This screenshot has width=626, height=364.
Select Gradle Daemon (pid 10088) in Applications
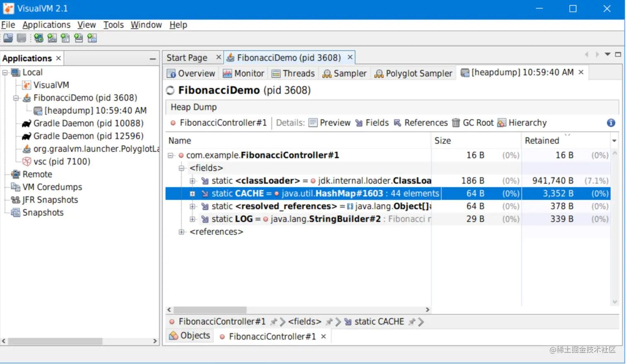point(83,124)
